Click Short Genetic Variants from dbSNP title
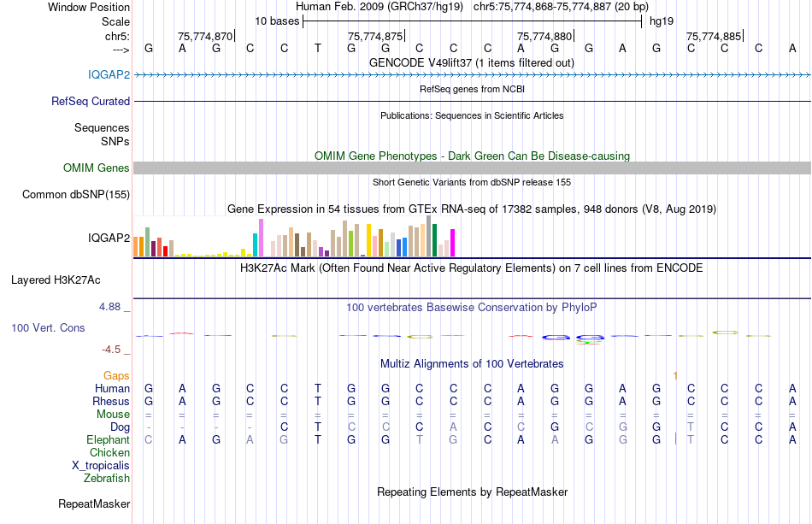The image size is (812, 524). coord(472,182)
